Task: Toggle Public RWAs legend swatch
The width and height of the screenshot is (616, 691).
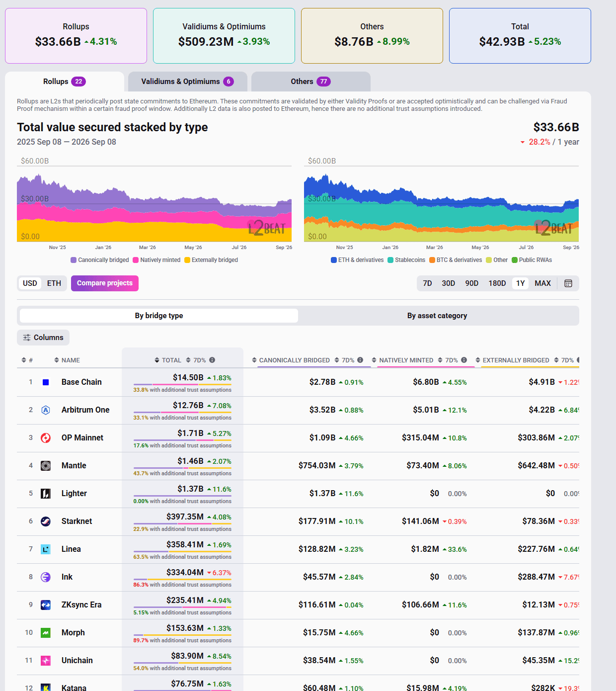Action: click(x=515, y=260)
